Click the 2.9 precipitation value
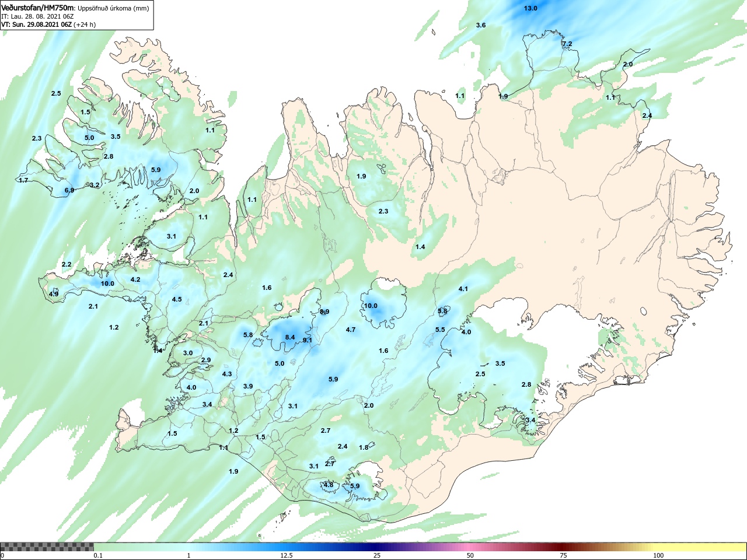 click(x=206, y=360)
